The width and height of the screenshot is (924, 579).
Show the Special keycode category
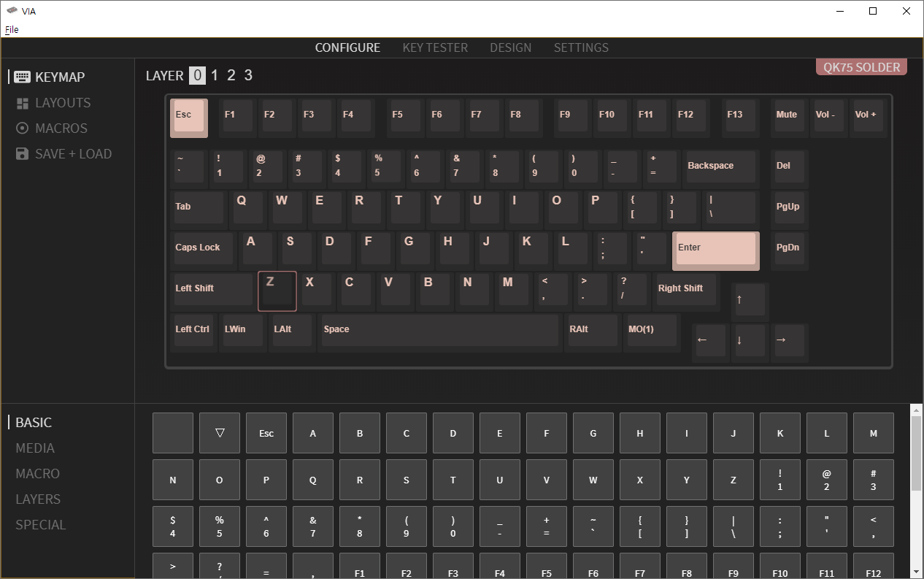click(41, 525)
